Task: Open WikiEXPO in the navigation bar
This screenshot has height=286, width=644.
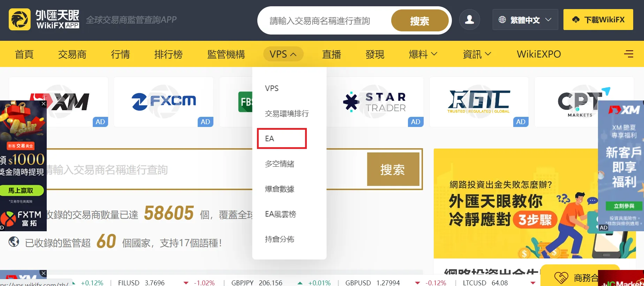Action: coord(539,54)
